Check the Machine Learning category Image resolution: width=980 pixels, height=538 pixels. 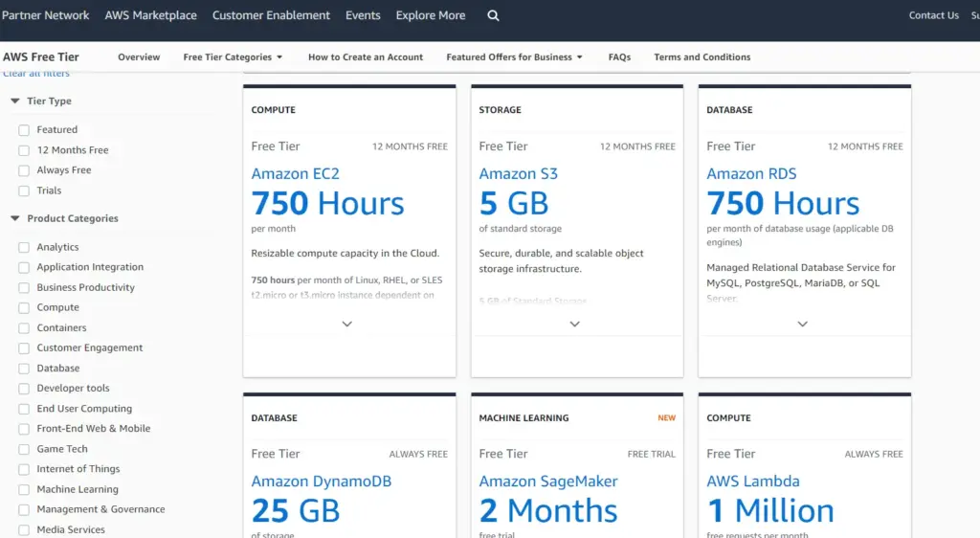[x=24, y=490]
